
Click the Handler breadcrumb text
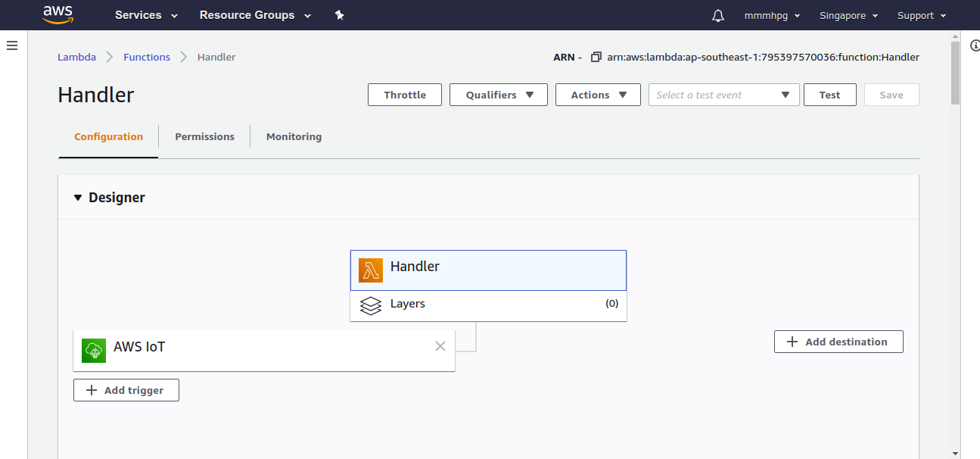[x=216, y=57]
